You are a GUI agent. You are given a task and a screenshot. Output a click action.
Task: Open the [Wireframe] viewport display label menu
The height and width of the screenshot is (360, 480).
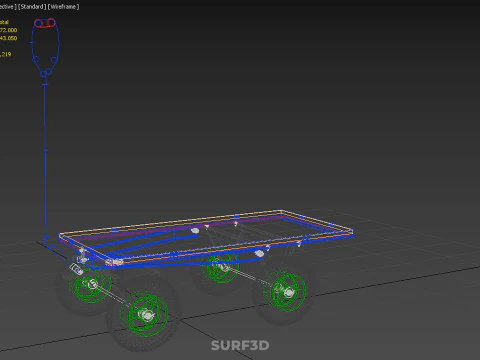point(63,7)
